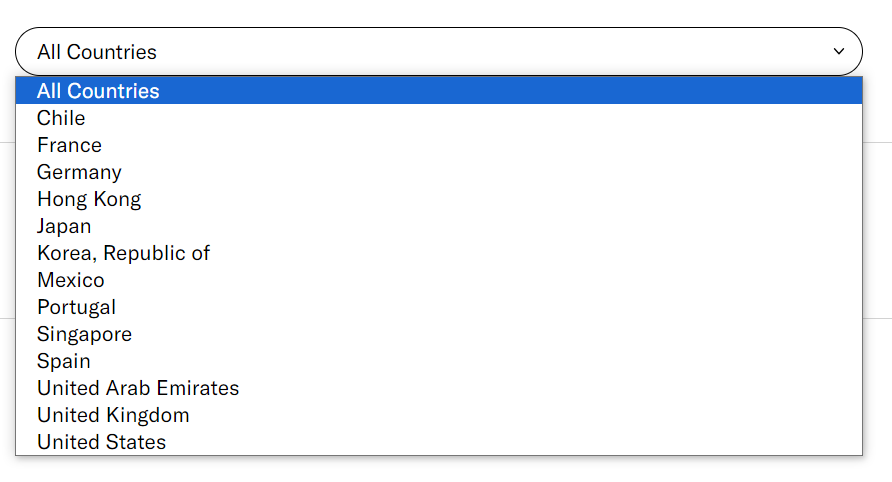Reset filter using the blue All Countries row
Viewport: 892px width, 482px height.
point(438,91)
